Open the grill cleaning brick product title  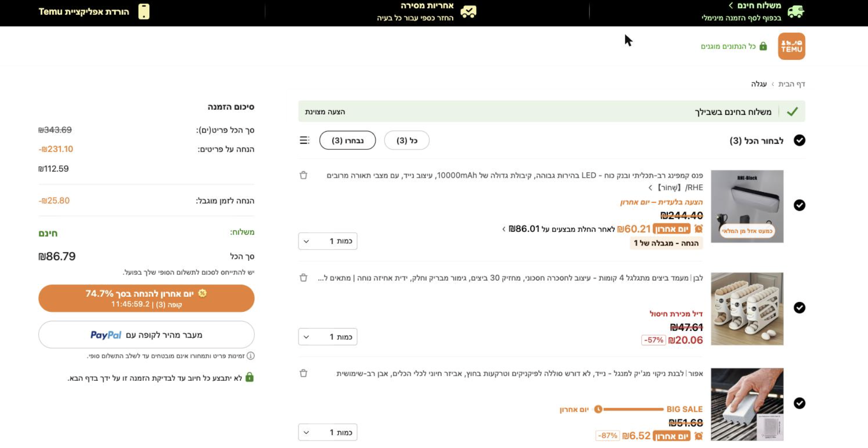pos(519,373)
